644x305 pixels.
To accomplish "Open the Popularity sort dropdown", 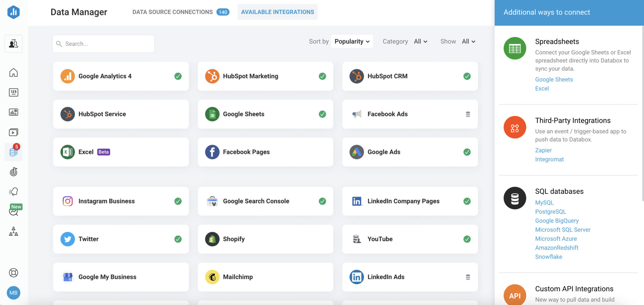I will (351, 41).
